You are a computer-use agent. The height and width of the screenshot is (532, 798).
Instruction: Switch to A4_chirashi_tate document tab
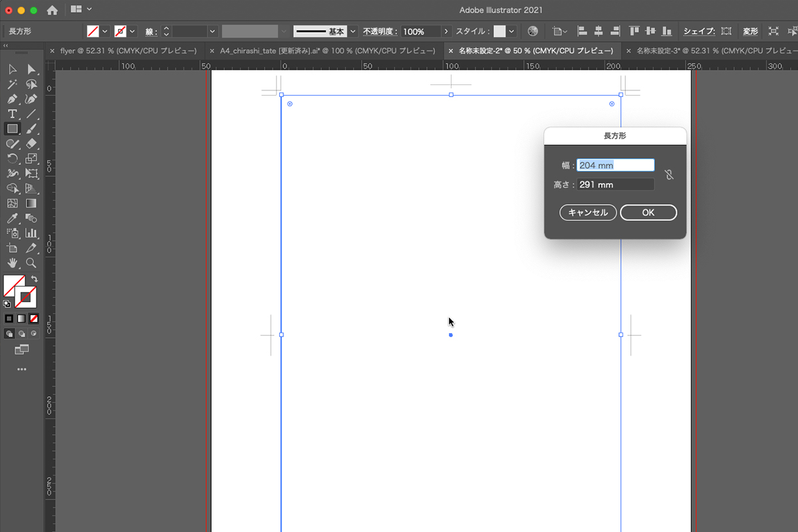[x=325, y=51]
